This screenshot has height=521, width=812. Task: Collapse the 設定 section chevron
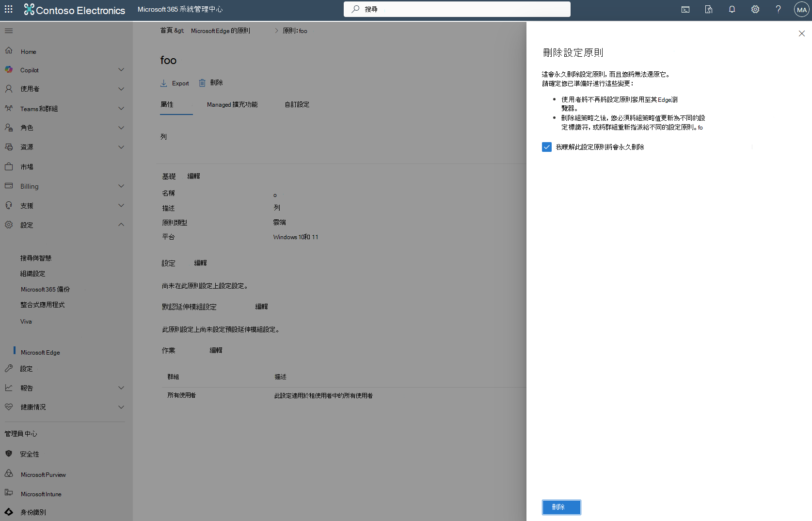(x=121, y=225)
